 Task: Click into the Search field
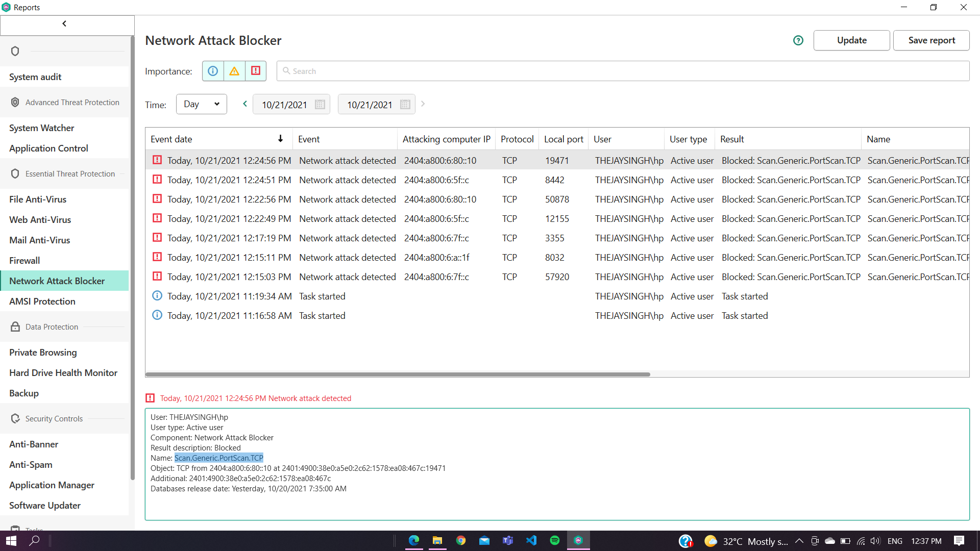[x=623, y=71]
